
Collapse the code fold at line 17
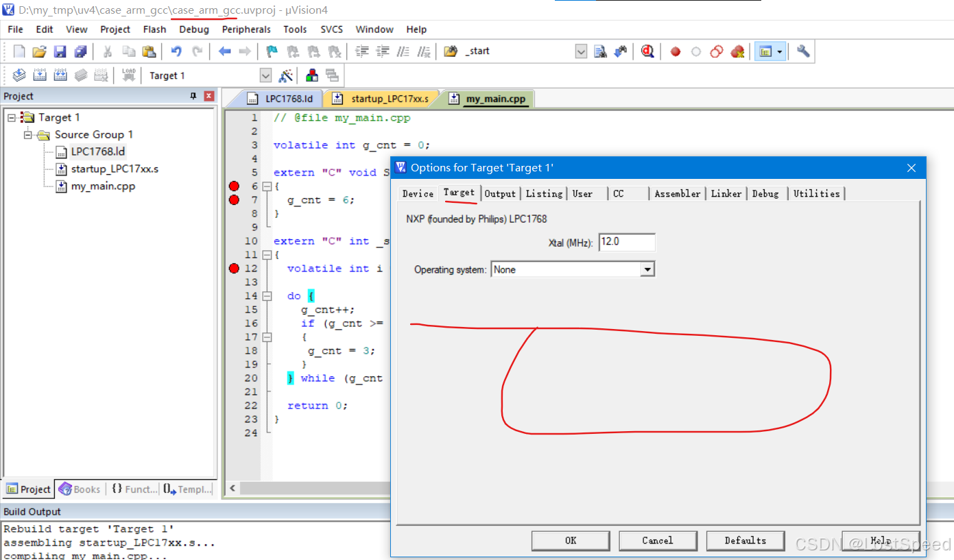click(x=267, y=337)
